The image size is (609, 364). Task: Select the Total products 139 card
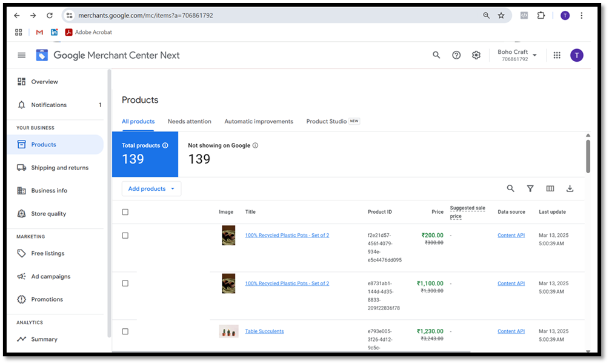(145, 154)
